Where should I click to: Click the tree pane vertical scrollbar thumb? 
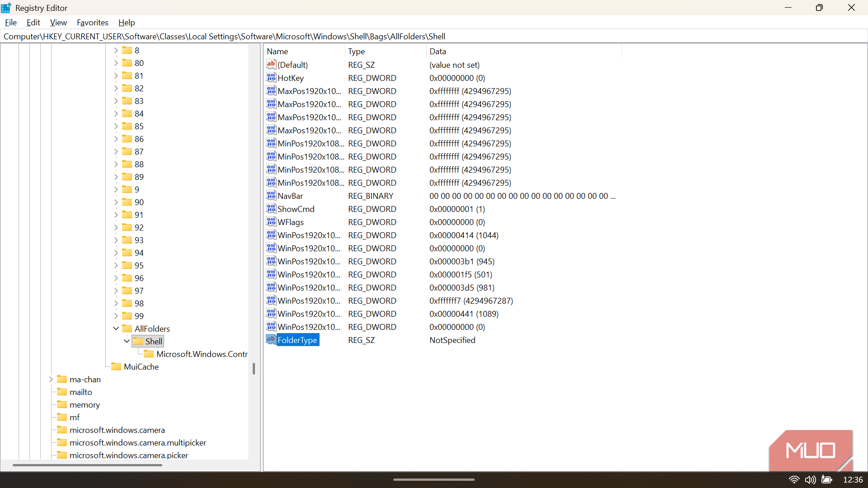[254, 369]
